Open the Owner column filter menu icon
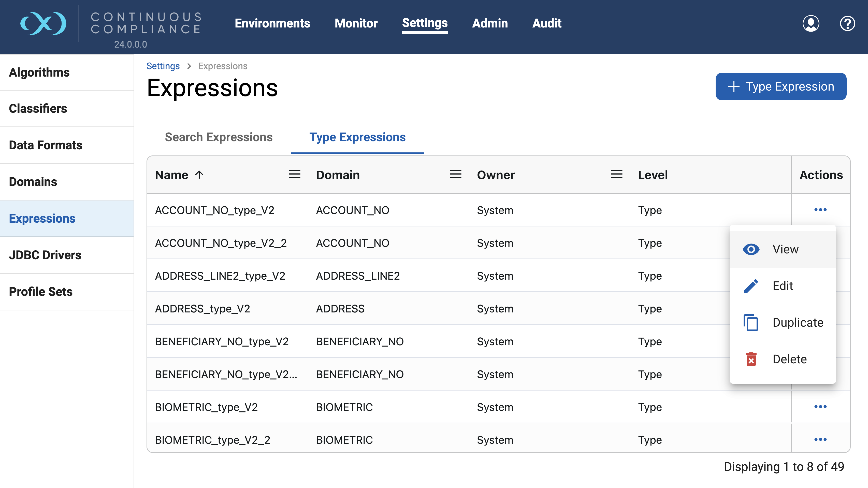Image resolution: width=868 pixels, height=488 pixels. pyautogui.click(x=616, y=174)
